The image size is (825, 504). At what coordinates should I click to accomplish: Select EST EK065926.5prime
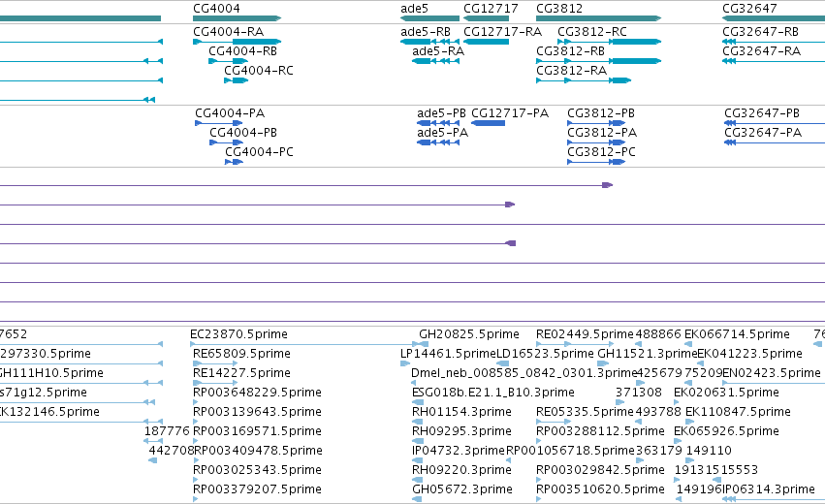click(727, 431)
